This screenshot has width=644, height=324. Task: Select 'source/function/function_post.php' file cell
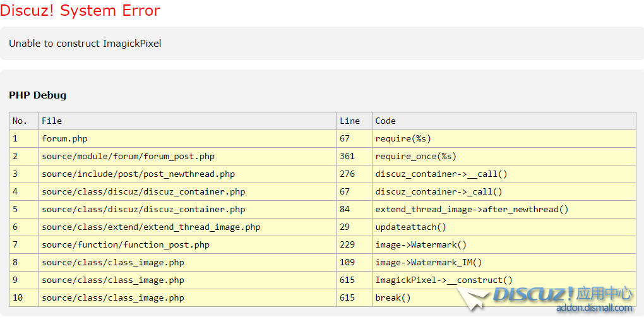(188, 245)
